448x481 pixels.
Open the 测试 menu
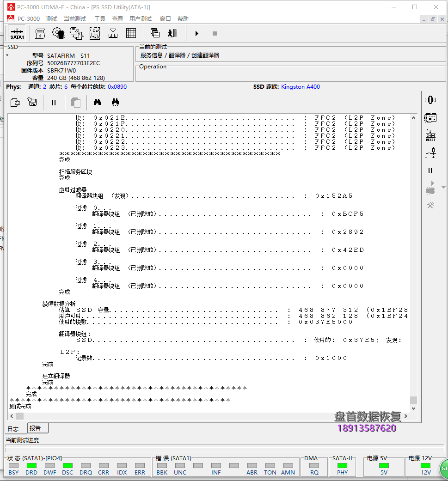[52, 18]
